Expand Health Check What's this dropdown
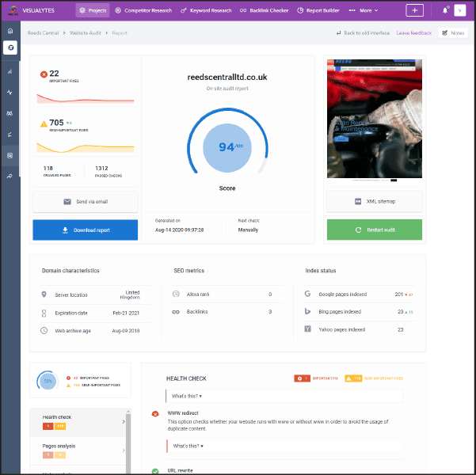Viewport: 476px width, 475px height. (284, 396)
